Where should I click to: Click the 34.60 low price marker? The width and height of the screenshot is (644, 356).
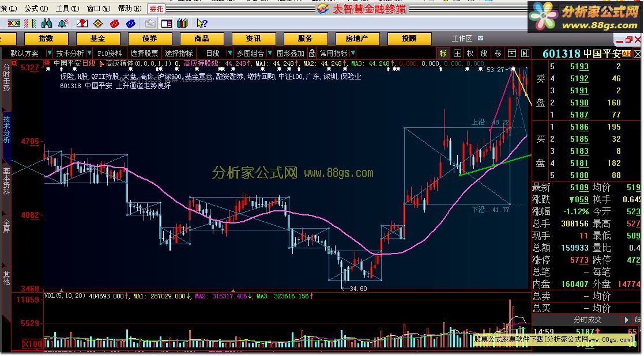[355, 289]
